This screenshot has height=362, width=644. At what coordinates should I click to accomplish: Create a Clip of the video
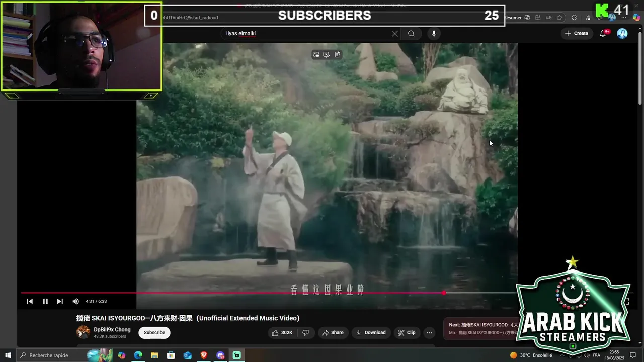tap(407, 332)
